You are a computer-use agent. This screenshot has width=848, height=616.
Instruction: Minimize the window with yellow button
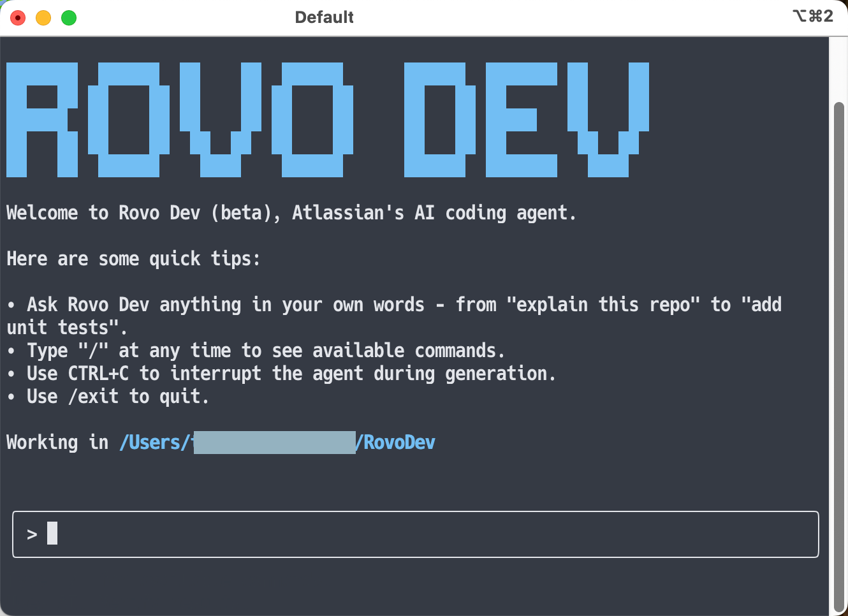click(x=43, y=18)
